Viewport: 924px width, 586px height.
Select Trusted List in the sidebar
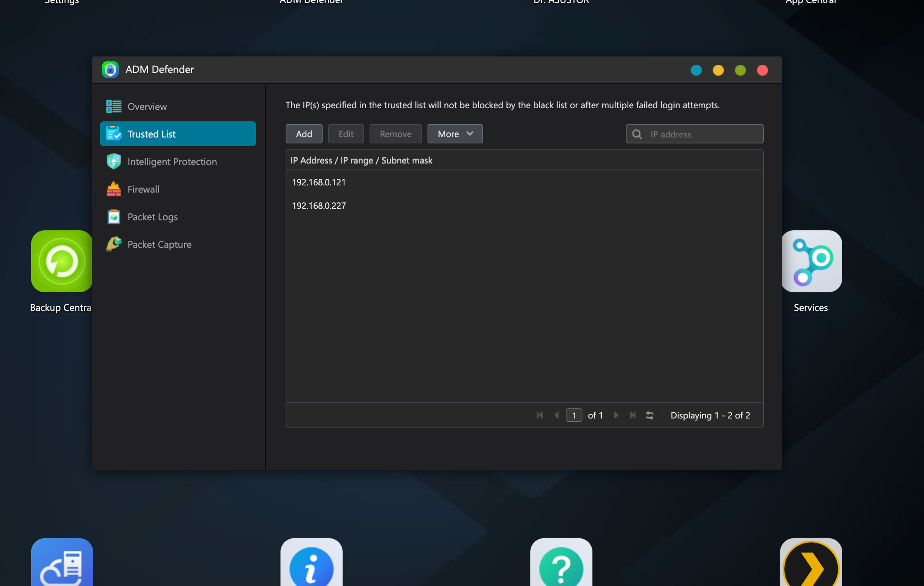(x=178, y=134)
